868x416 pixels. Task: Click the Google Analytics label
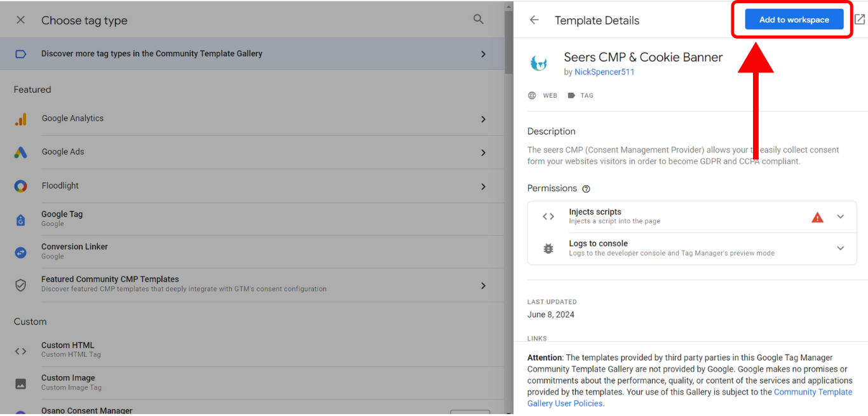pos(72,119)
